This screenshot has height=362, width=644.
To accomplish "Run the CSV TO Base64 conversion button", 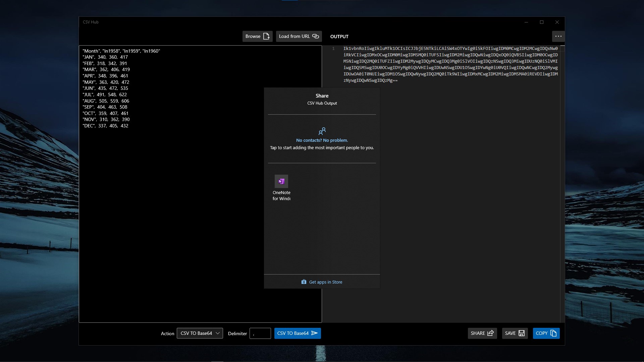I will [298, 333].
